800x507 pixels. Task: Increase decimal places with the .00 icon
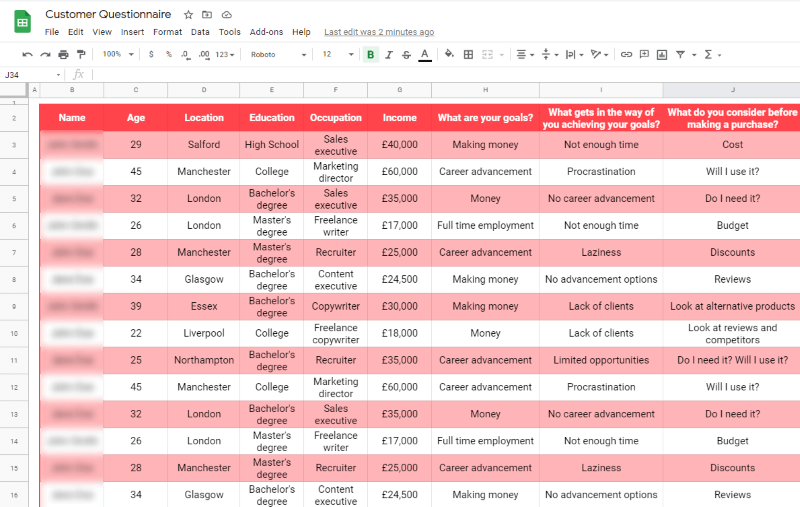coord(204,55)
